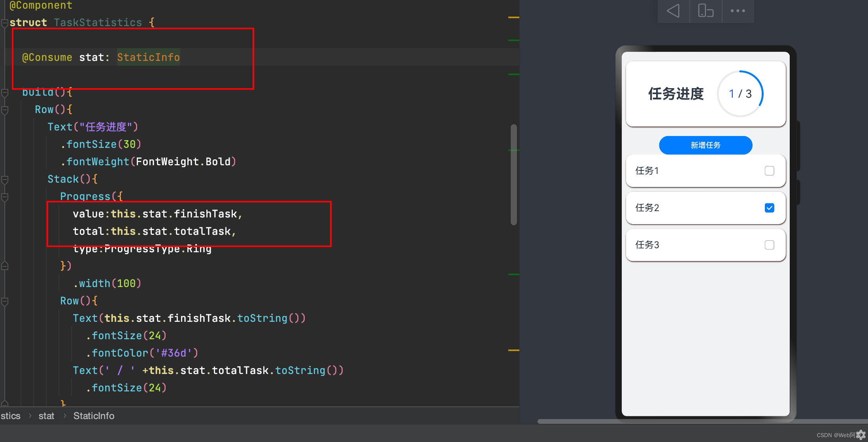Fold the Progress({ block in gutter

click(5, 197)
